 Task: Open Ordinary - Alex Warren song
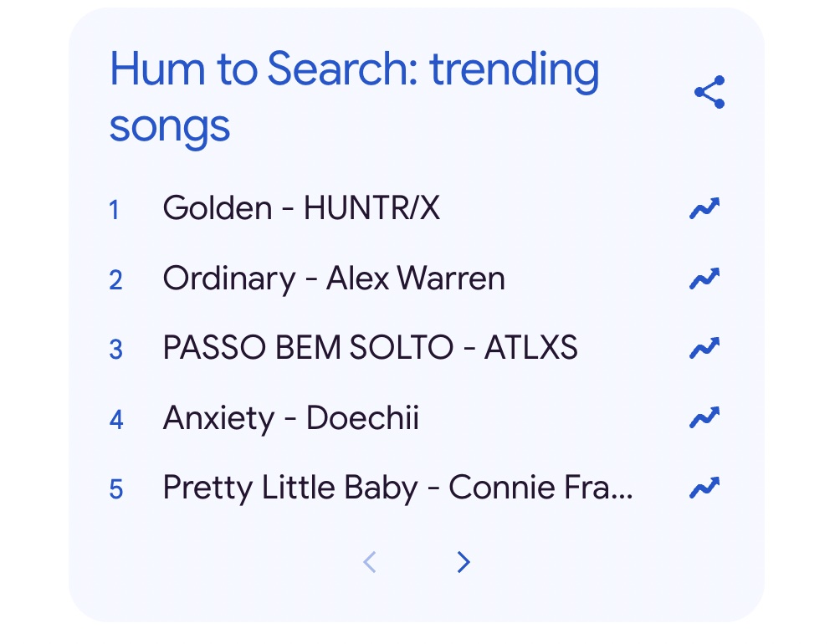pos(334,279)
